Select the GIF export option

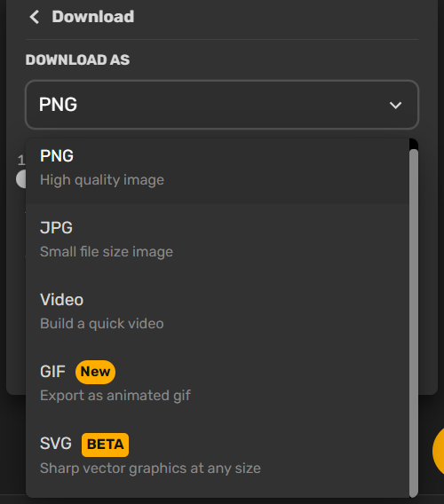pyautogui.click(x=218, y=383)
